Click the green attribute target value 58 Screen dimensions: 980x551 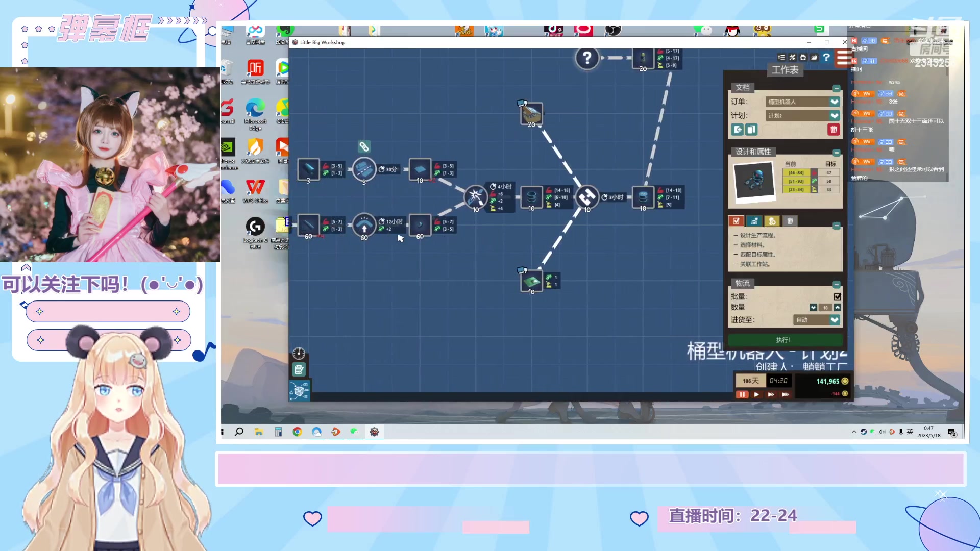(x=829, y=181)
